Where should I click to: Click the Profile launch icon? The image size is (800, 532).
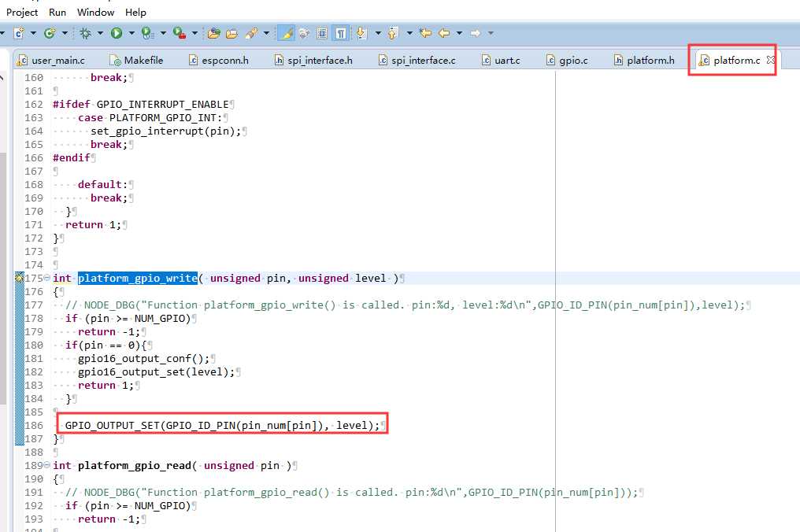[147, 33]
